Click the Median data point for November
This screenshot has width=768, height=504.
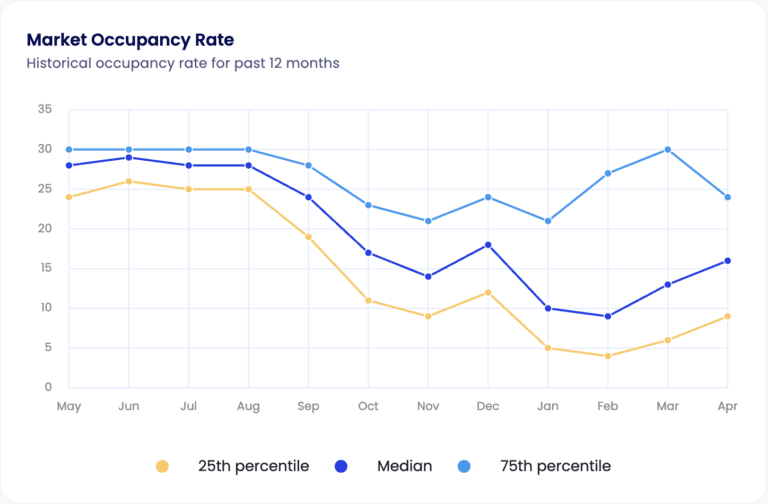pos(428,276)
